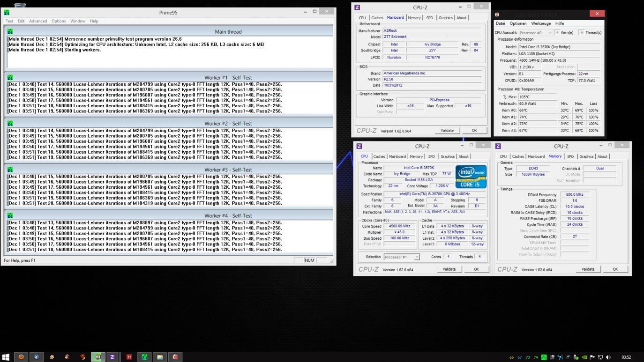The width and height of the screenshot is (644, 362).
Task: Open the Hilfe menu in Core Temp
Action: (x=560, y=23)
